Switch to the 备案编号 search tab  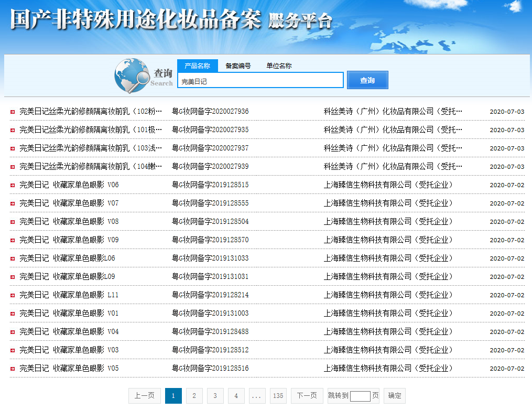238,66
